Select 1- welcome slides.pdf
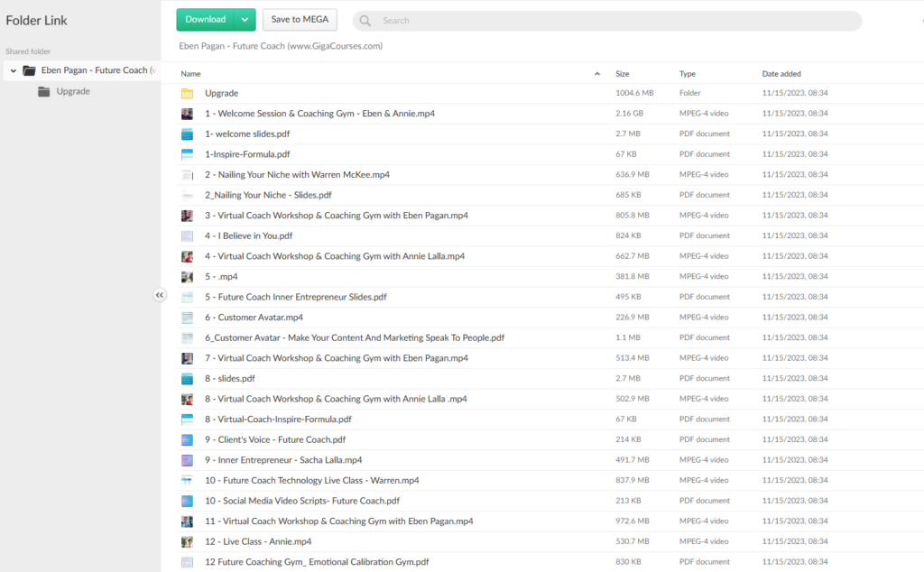This screenshot has width=924, height=572. [247, 134]
